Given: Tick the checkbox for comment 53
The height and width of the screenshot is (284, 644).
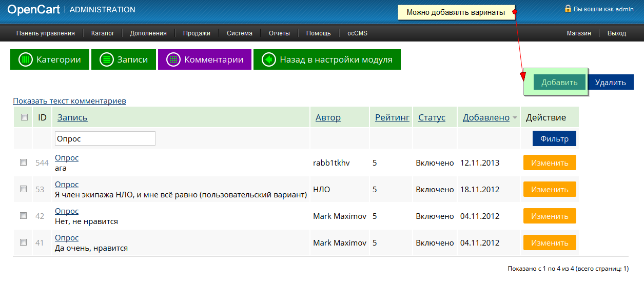Looking at the screenshot, I should [x=23, y=189].
